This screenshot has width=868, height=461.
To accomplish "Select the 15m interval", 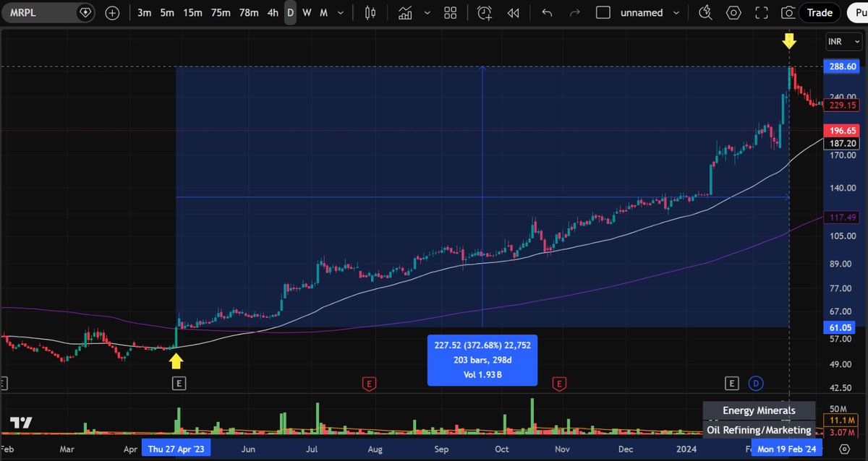I will coord(192,13).
